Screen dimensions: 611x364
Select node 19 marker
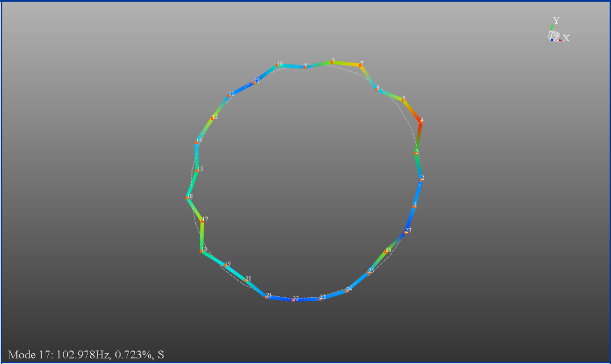coord(225,266)
